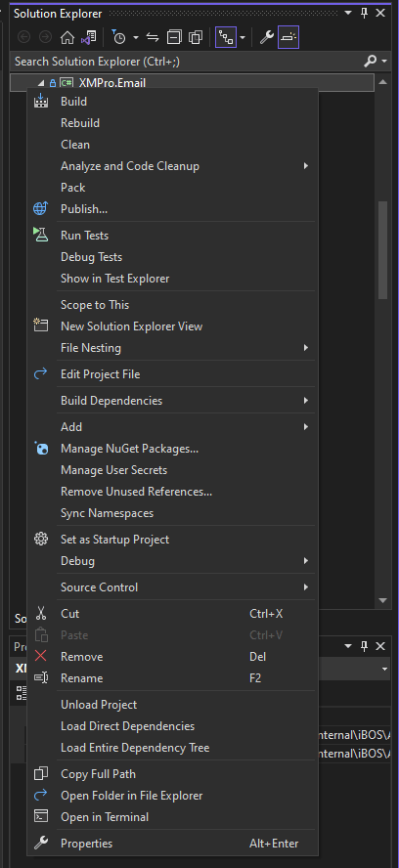Click the scissors Cut icon
Image resolution: width=399 pixels, height=868 pixels.
tap(41, 613)
